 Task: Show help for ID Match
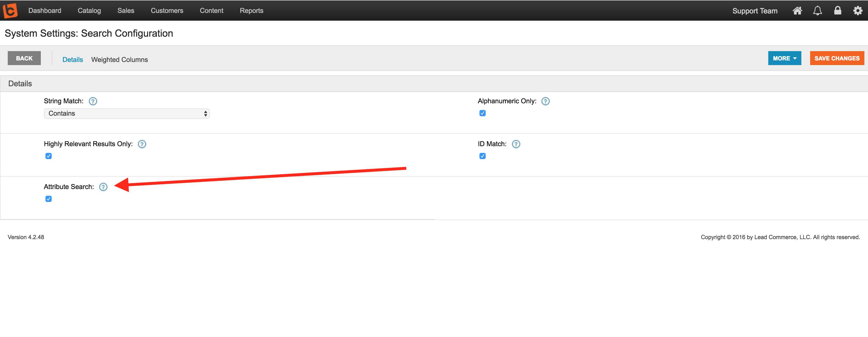[516, 144]
